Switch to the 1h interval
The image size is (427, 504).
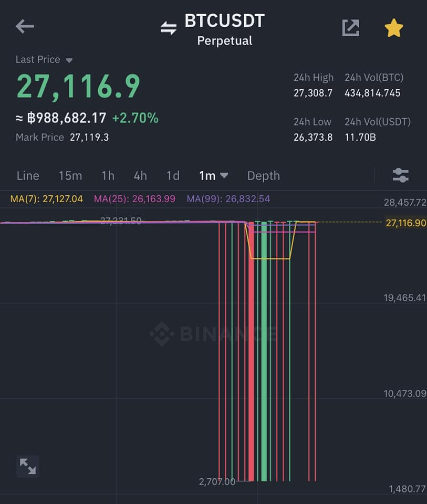[x=108, y=175]
